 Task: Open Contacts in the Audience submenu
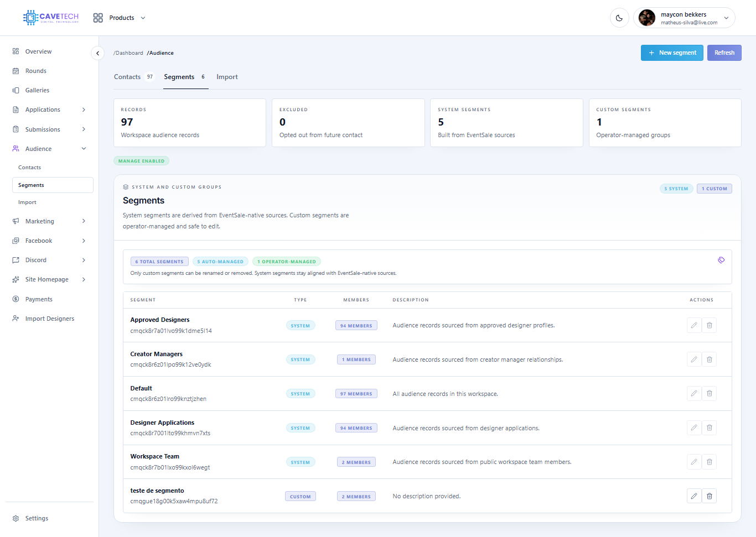[x=29, y=168]
